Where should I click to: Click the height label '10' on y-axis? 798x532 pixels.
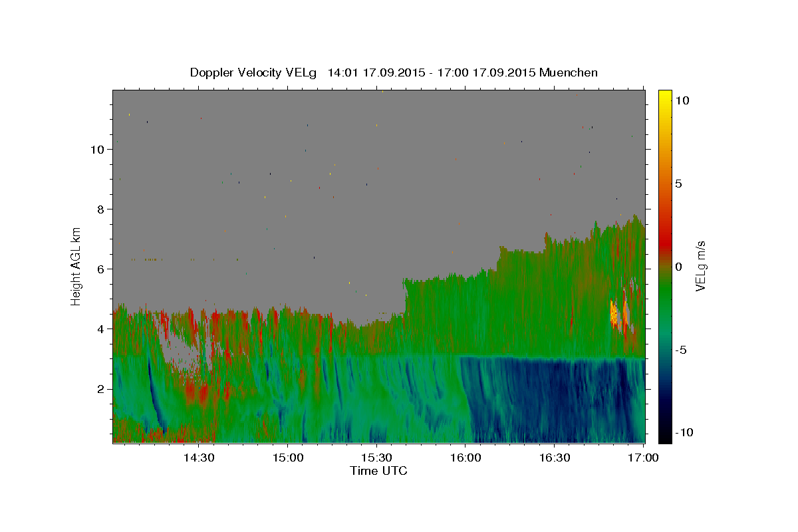click(98, 150)
